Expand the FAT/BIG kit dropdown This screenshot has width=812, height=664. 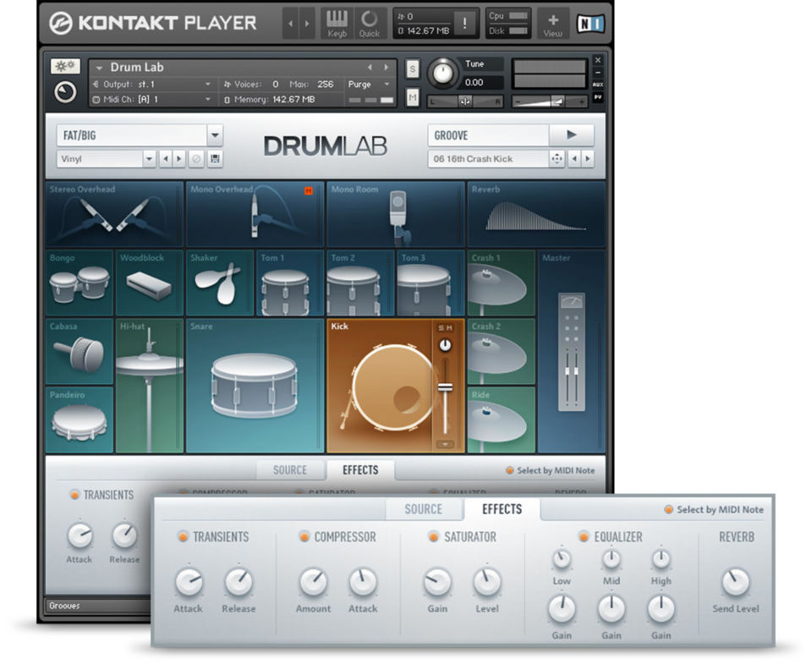pyautogui.click(x=215, y=135)
